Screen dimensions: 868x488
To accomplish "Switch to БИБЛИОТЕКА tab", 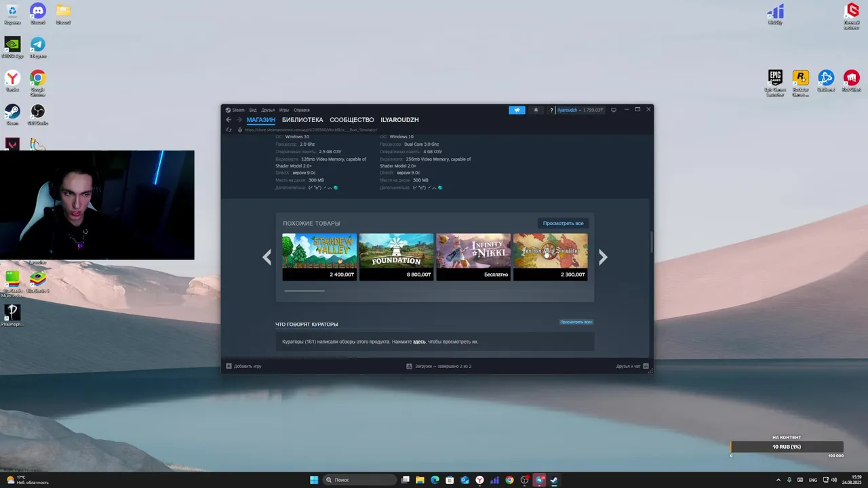I will click(302, 120).
